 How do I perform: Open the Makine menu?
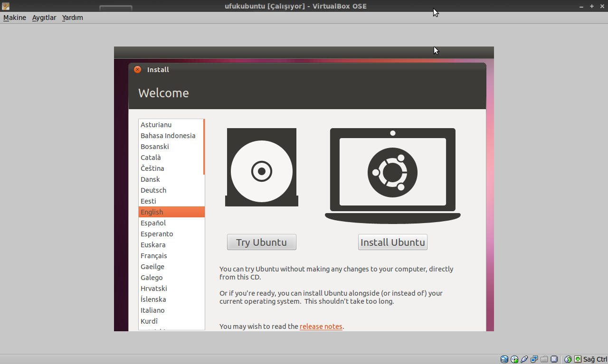(x=14, y=18)
